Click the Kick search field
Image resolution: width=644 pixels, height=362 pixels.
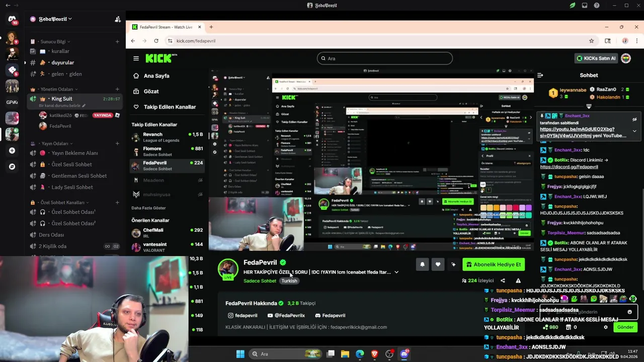(385, 58)
